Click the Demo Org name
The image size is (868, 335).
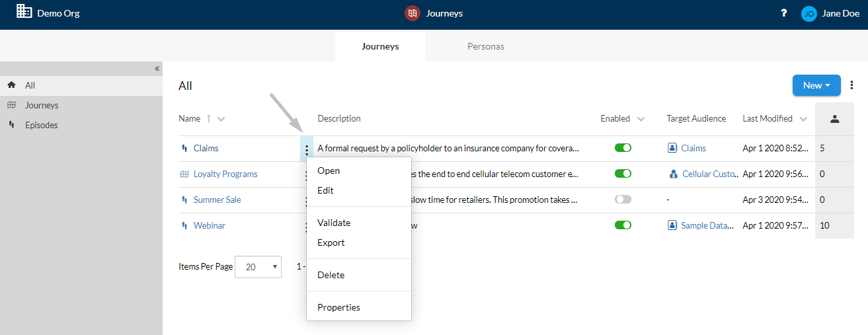pyautogui.click(x=58, y=13)
